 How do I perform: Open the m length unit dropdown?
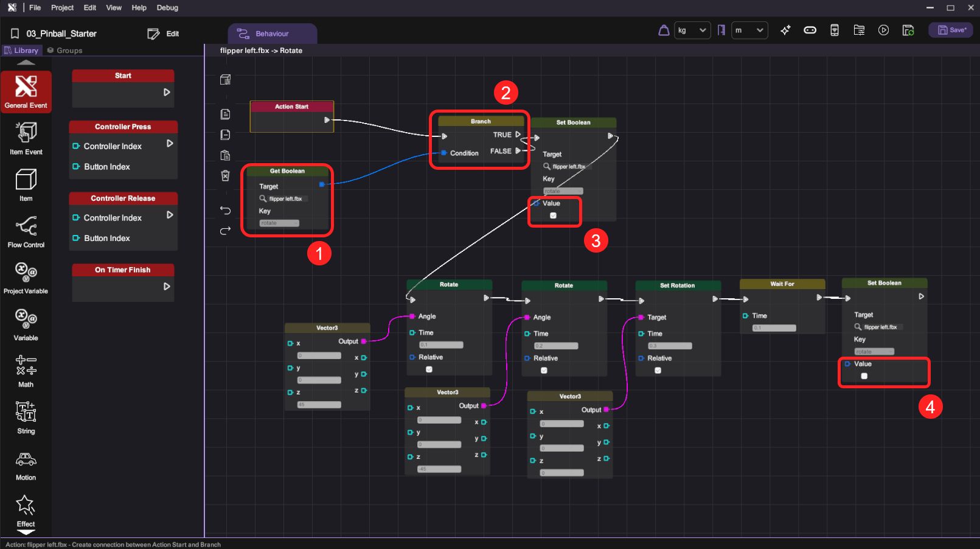click(x=749, y=30)
